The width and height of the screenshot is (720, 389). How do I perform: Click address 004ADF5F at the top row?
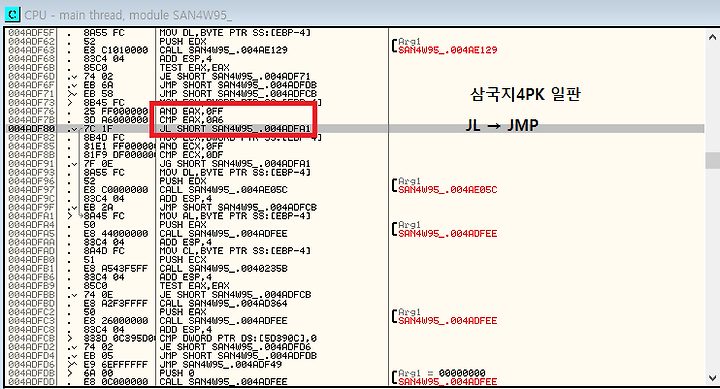pyautogui.click(x=31, y=33)
